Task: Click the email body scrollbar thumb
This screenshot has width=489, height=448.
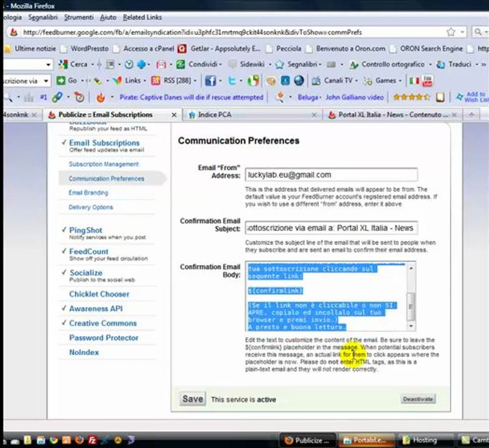Action: (x=411, y=307)
